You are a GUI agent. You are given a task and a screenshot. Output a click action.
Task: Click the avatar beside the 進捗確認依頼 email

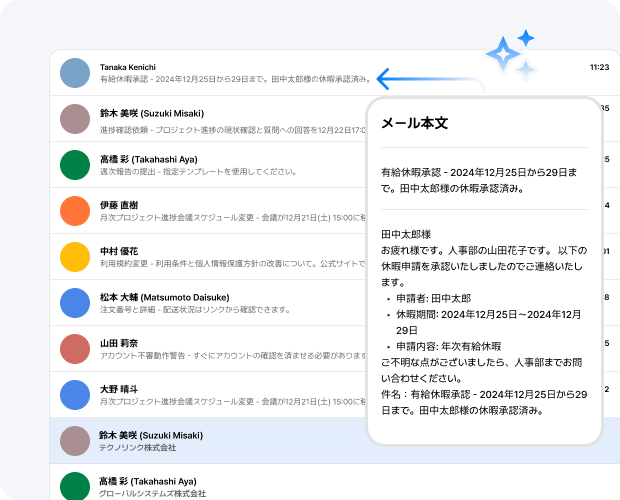75,119
